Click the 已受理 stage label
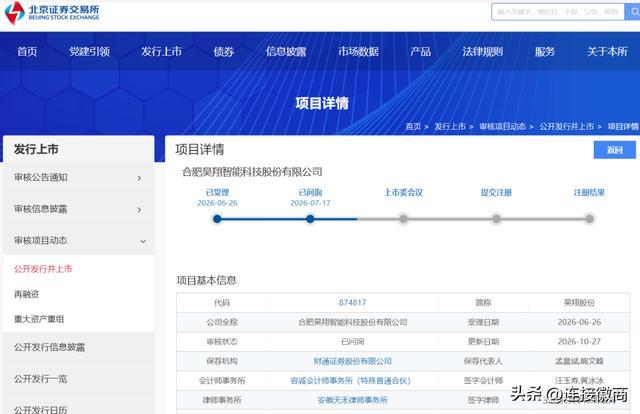Screen dimensions: 640x414 (x=218, y=192)
